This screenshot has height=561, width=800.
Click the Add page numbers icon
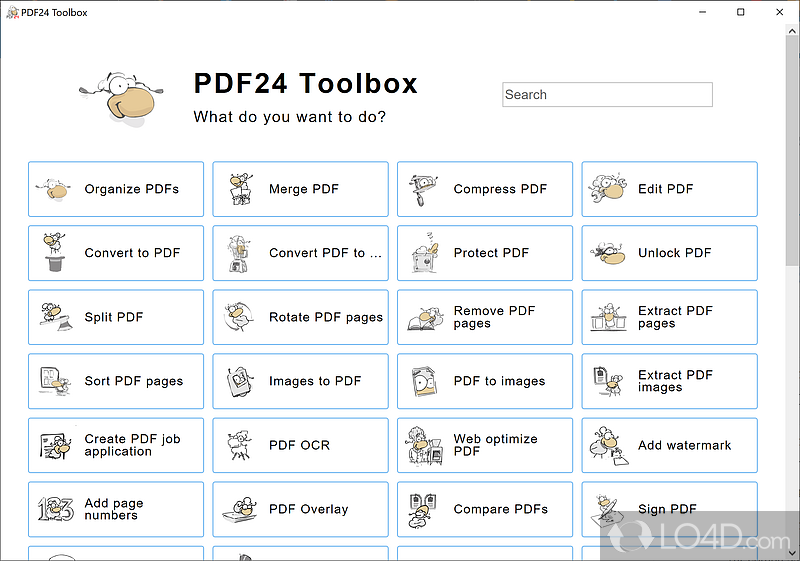point(53,509)
